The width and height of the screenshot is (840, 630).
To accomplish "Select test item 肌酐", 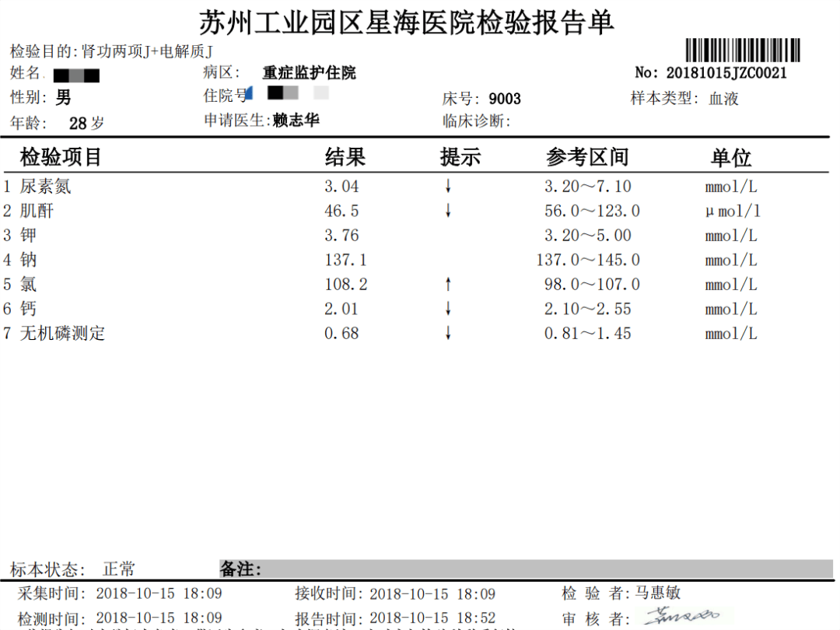I will (37, 211).
